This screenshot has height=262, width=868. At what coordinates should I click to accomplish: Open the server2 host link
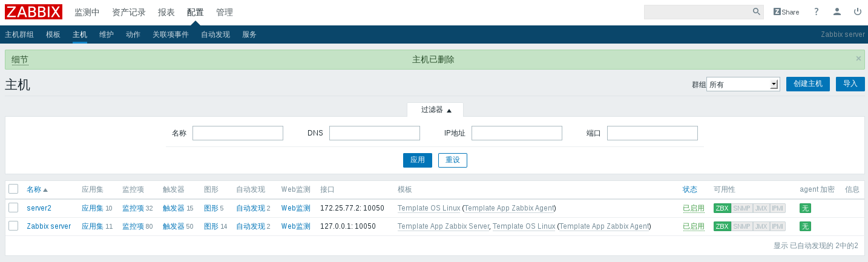point(39,208)
